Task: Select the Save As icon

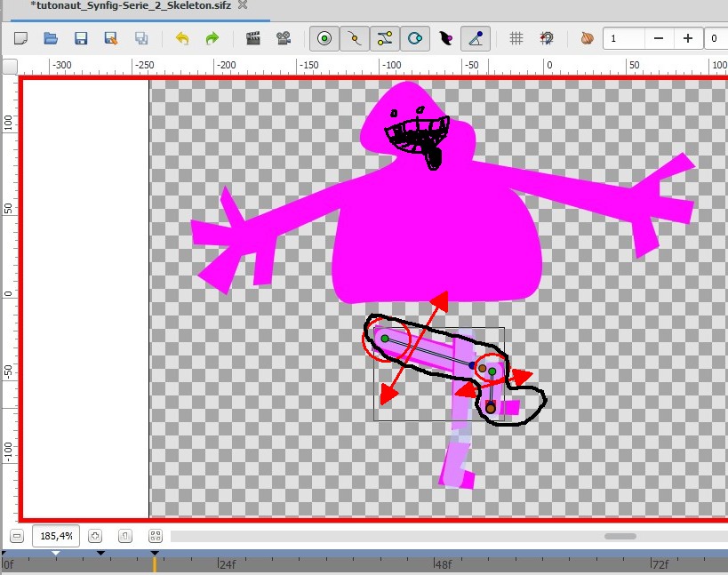Action: pos(110,38)
